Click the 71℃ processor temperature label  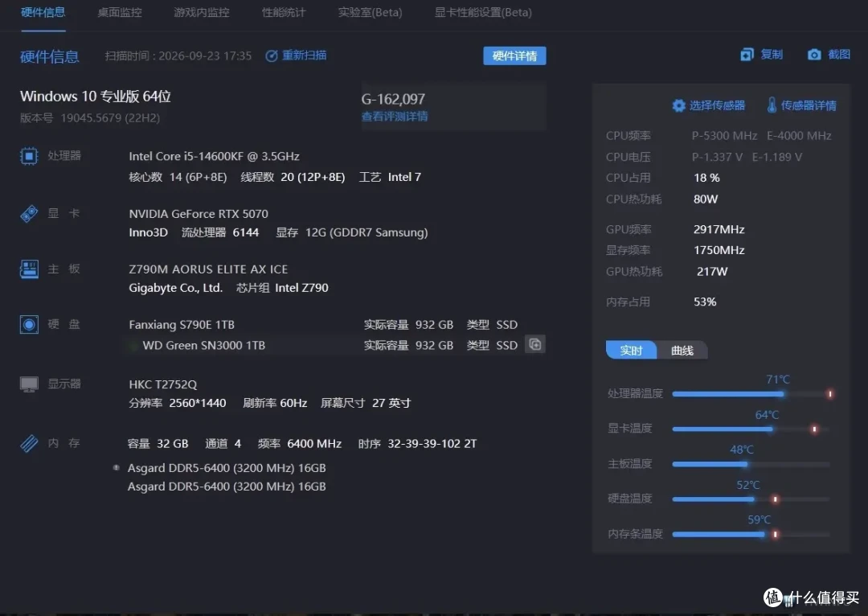[x=777, y=380]
